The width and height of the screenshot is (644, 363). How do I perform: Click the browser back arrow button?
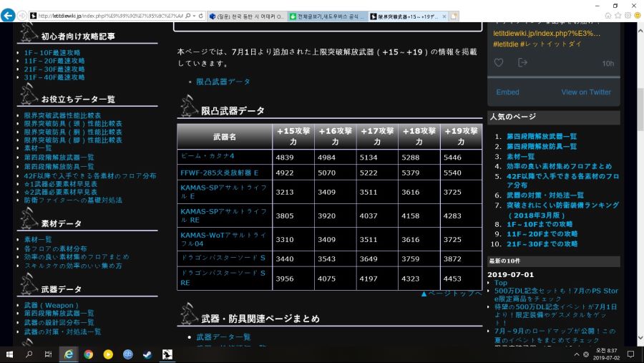point(9,16)
